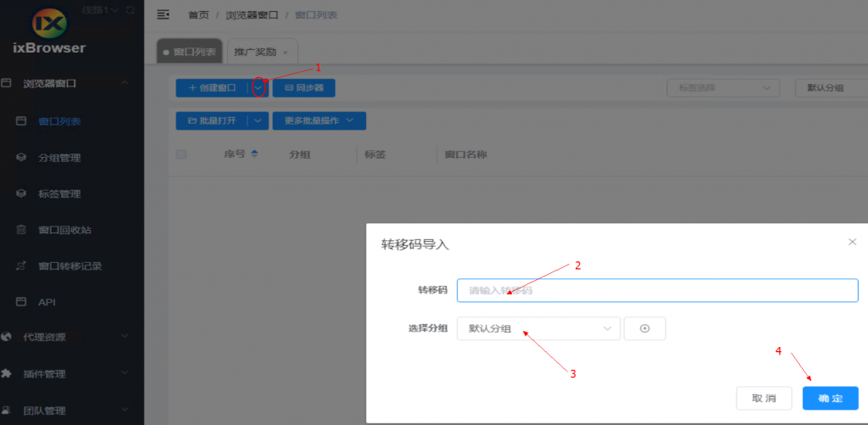
Task: Open 窗口转移记录 in the sidebar
Action: click(x=70, y=266)
